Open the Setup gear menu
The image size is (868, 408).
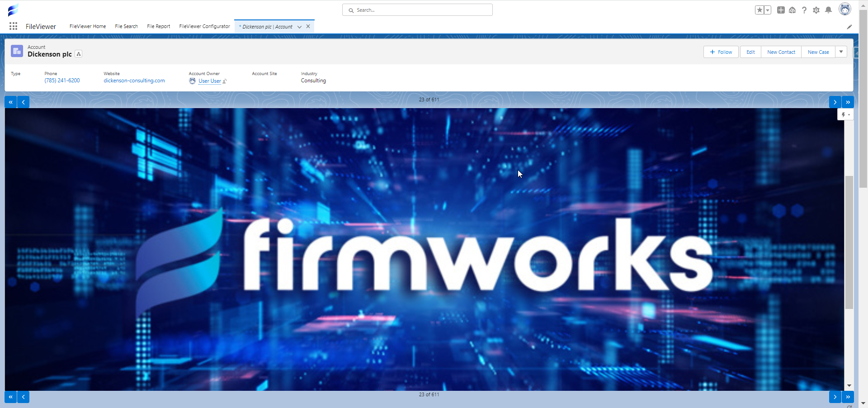(816, 10)
